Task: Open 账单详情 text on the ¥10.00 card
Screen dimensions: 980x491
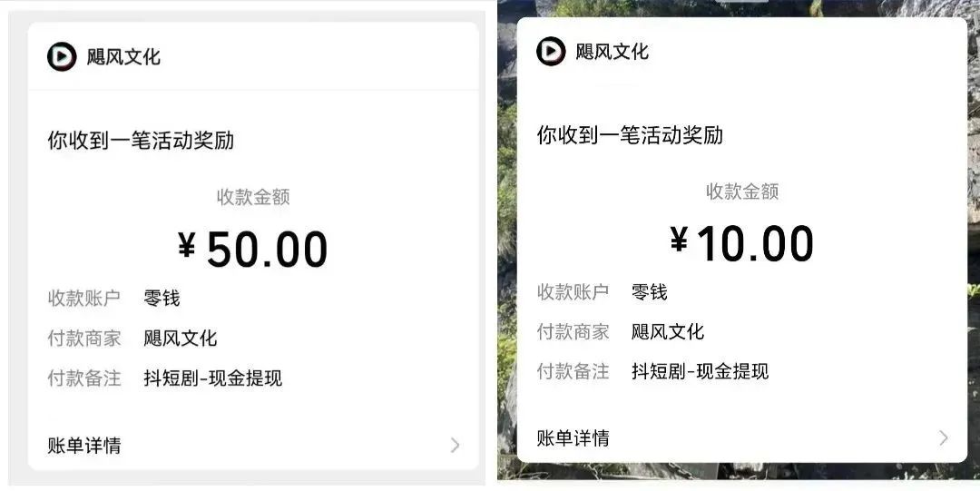Action: pos(573,437)
